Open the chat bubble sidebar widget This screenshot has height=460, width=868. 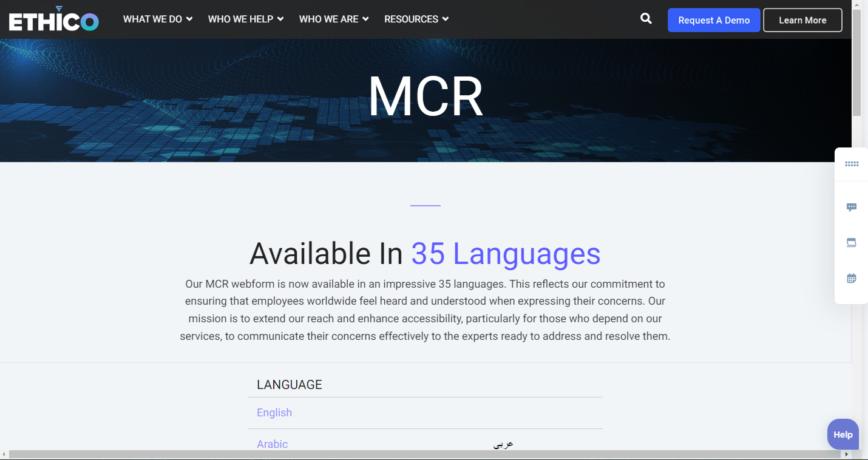click(851, 207)
